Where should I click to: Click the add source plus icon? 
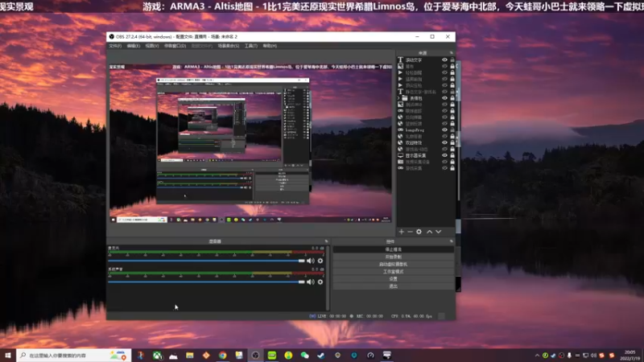[x=401, y=232]
